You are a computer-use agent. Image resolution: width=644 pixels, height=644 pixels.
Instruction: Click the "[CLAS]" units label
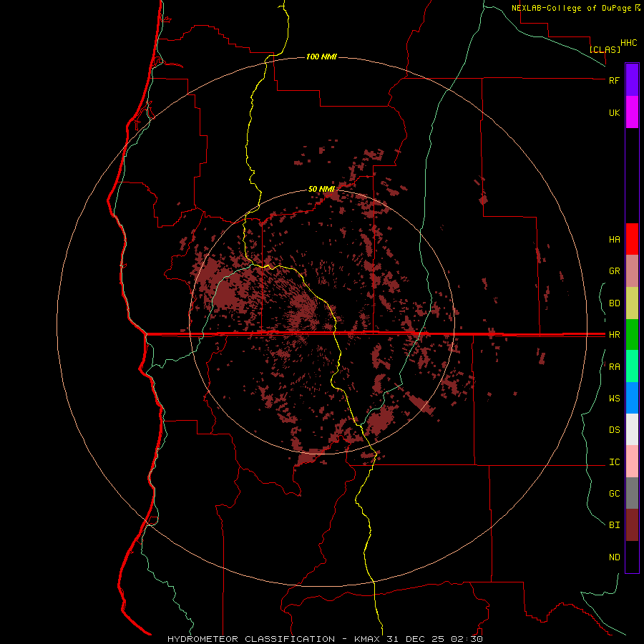pyautogui.click(x=605, y=49)
